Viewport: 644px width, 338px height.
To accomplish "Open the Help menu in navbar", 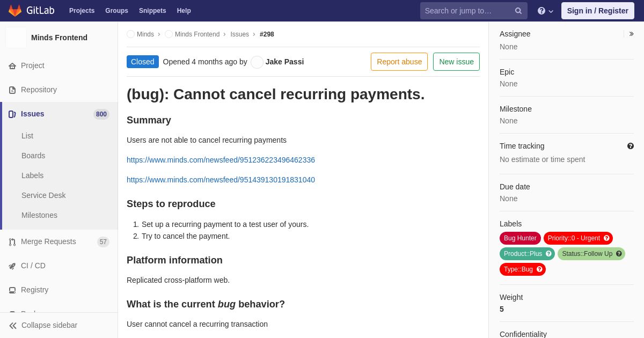I will [x=184, y=11].
